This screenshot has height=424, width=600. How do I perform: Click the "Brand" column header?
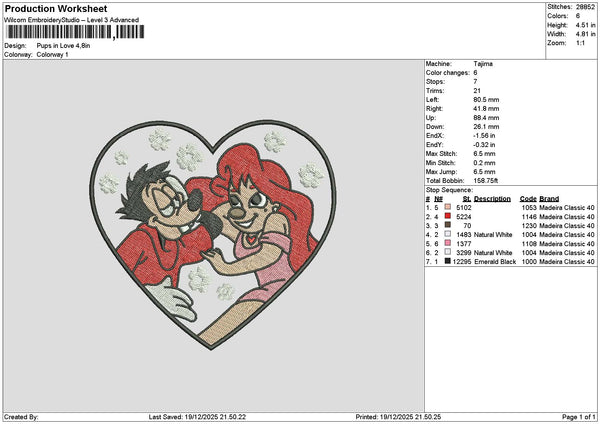[x=549, y=199]
